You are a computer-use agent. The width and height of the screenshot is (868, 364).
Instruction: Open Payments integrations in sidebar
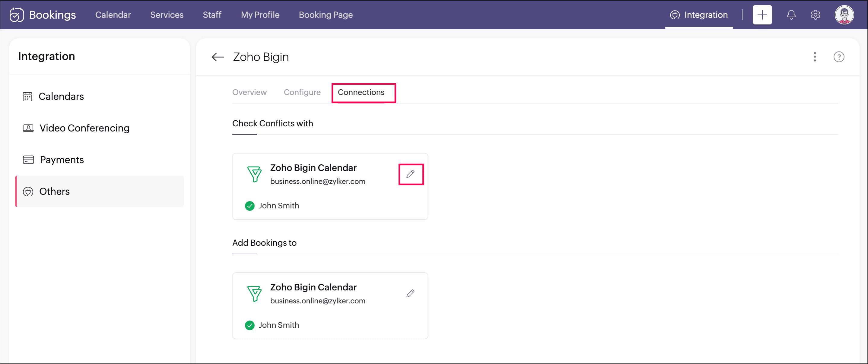tap(62, 160)
